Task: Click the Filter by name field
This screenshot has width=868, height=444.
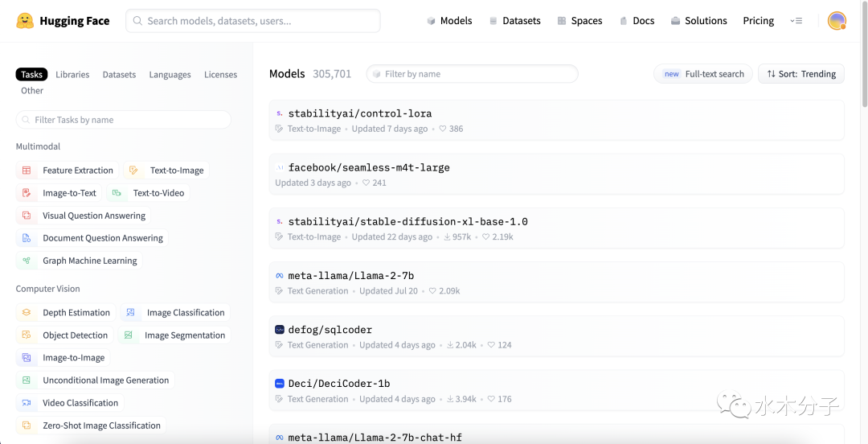Action: point(473,74)
